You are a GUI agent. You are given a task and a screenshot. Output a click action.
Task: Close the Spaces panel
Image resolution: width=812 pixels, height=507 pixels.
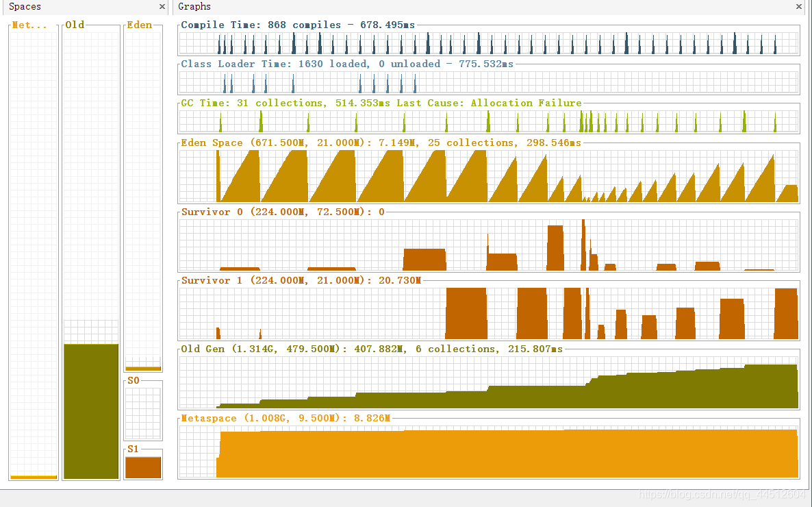tap(162, 7)
